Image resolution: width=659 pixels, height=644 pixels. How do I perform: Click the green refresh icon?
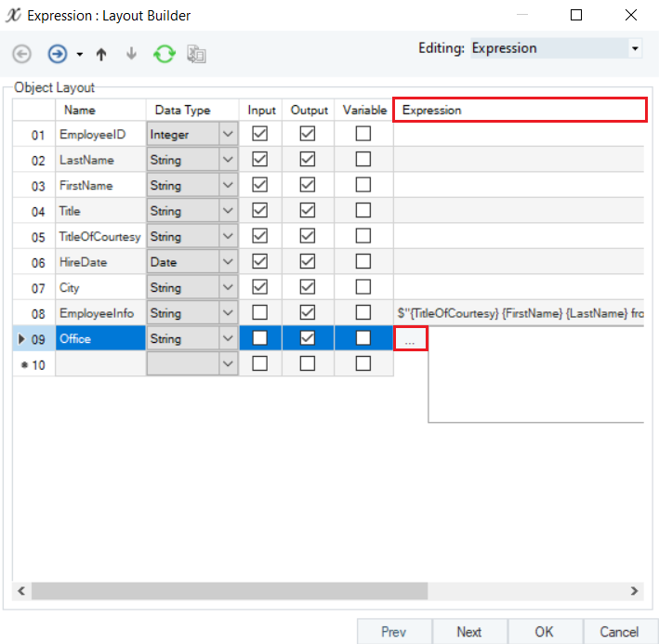[165, 54]
